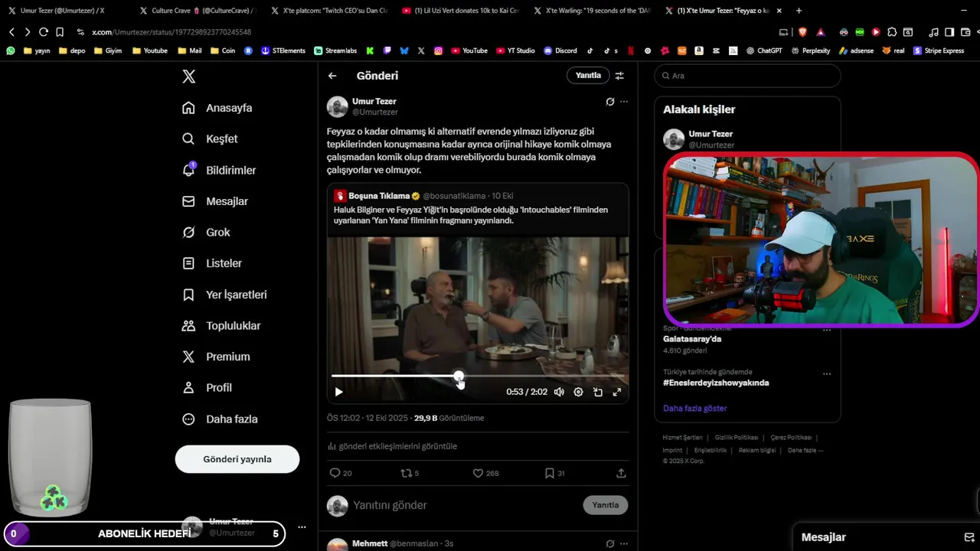Open browser extensions puzzle icon
This screenshot has width=980, height=551.
tap(892, 32)
